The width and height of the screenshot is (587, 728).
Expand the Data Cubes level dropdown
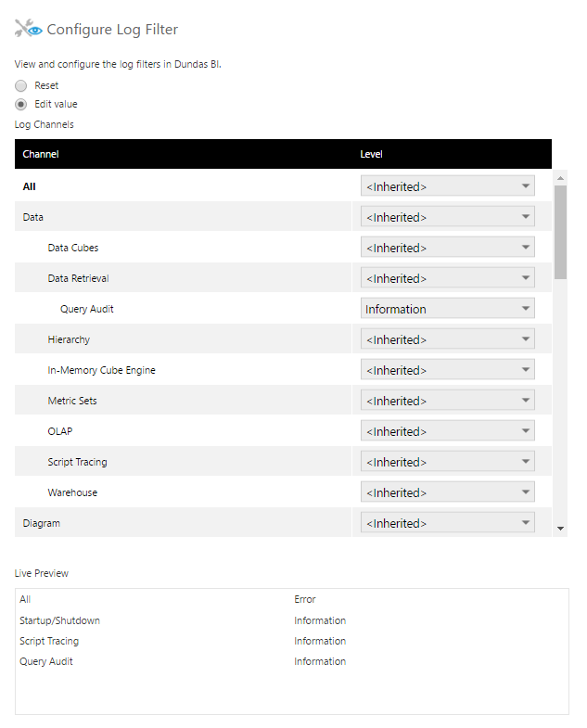[x=448, y=248]
